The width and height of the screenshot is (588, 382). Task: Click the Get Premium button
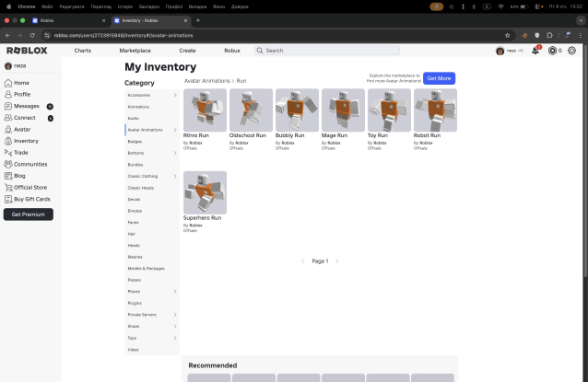[28, 214]
